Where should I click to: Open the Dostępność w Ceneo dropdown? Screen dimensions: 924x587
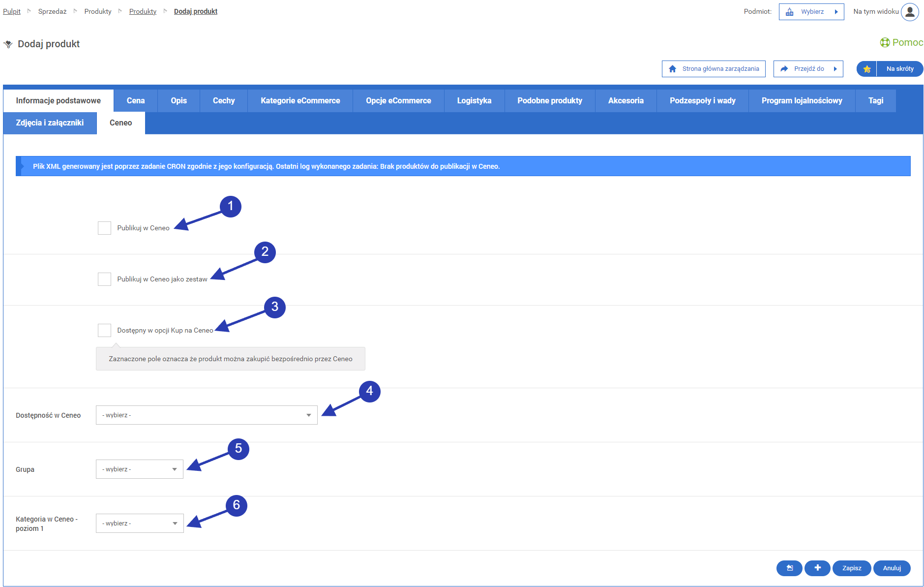coord(207,415)
